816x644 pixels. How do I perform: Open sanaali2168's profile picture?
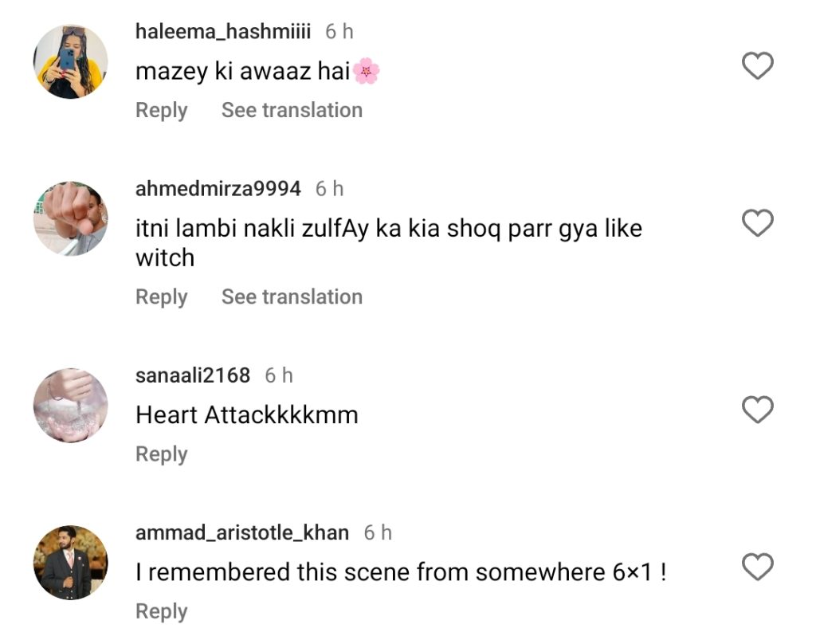(x=70, y=405)
